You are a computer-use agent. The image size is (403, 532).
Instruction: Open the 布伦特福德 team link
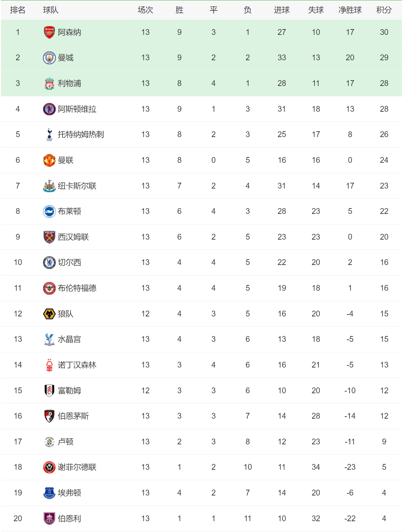click(77, 288)
